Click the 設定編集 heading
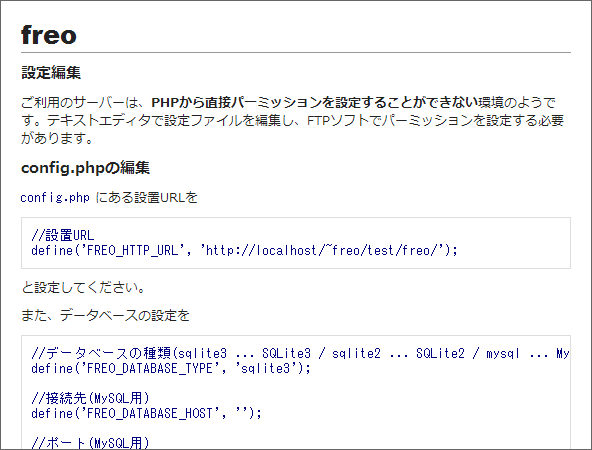This screenshot has width=592, height=450. 51,72
